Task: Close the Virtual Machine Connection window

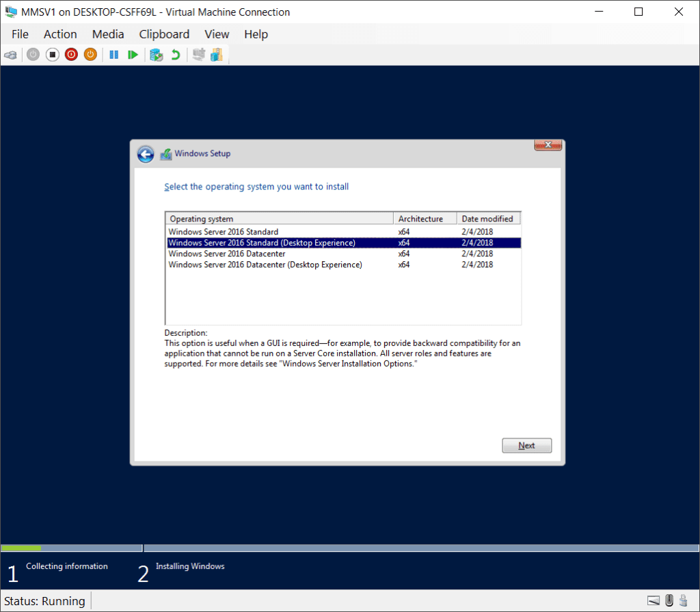Action: point(679,12)
